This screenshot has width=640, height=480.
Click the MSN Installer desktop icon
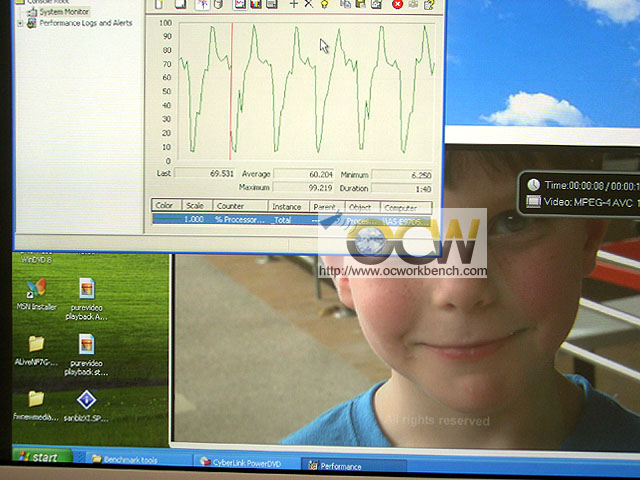[x=36, y=295]
